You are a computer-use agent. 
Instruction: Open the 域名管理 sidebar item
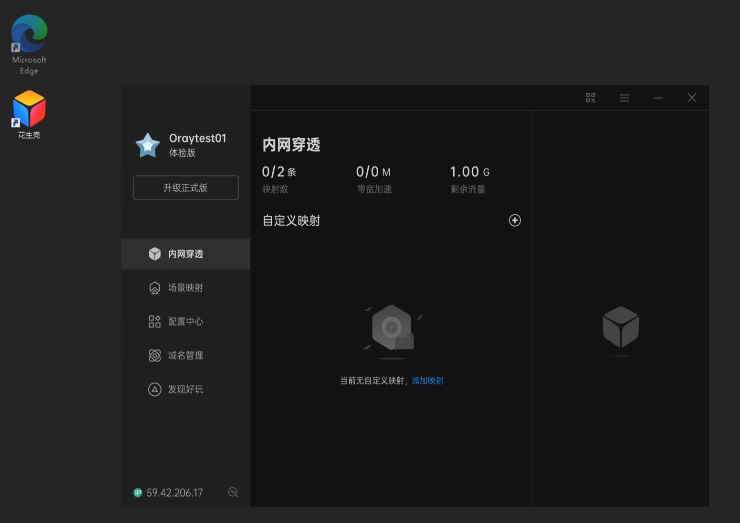[x=185, y=355]
